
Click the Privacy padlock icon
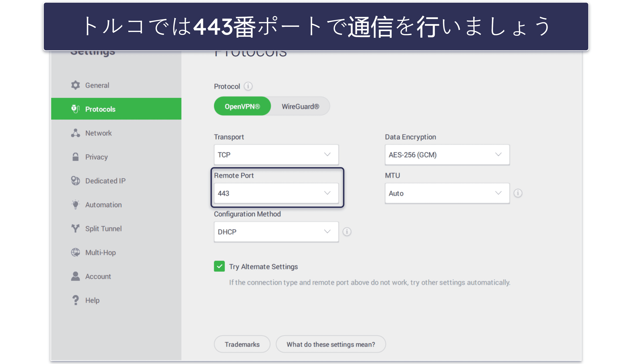(x=75, y=157)
